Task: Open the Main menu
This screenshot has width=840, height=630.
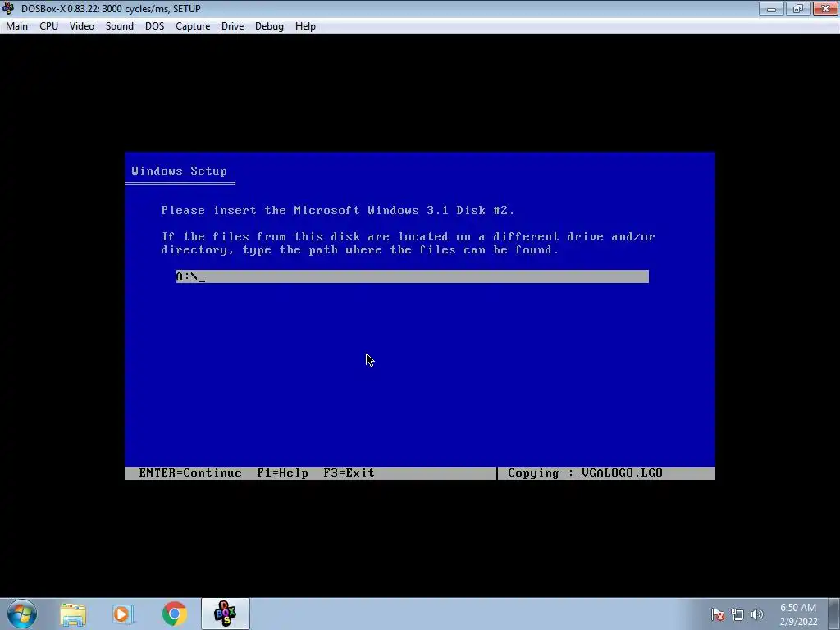Action: point(16,26)
